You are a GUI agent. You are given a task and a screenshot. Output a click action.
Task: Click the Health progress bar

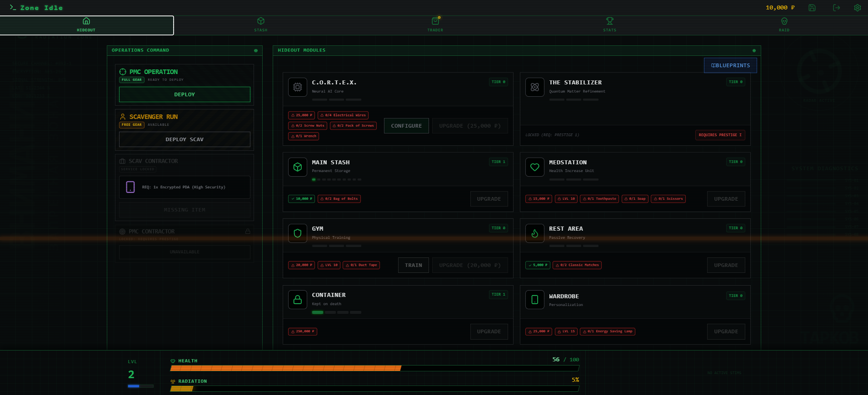pyautogui.click(x=375, y=368)
